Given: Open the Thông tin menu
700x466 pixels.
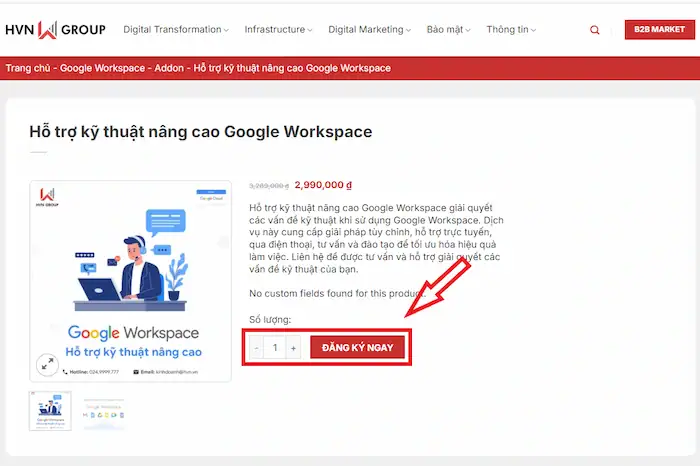Looking at the screenshot, I should [510, 30].
